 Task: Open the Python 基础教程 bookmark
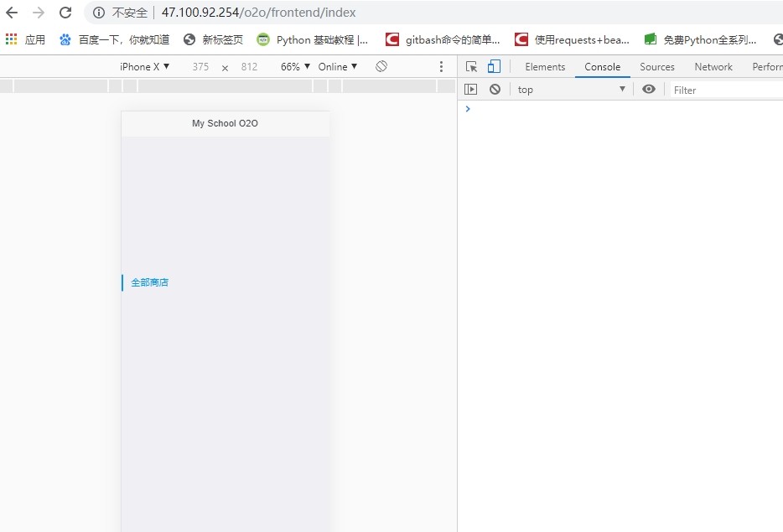click(x=312, y=39)
